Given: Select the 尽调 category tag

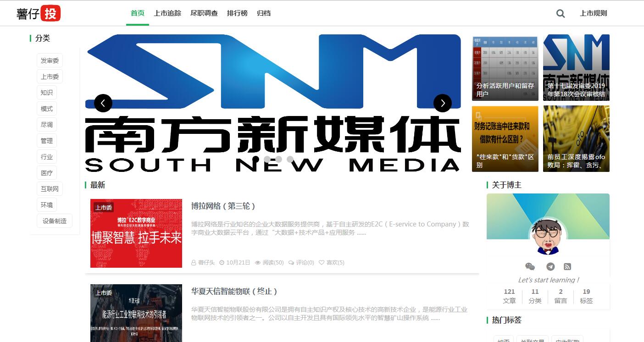Looking at the screenshot, I should coord(47,125).
